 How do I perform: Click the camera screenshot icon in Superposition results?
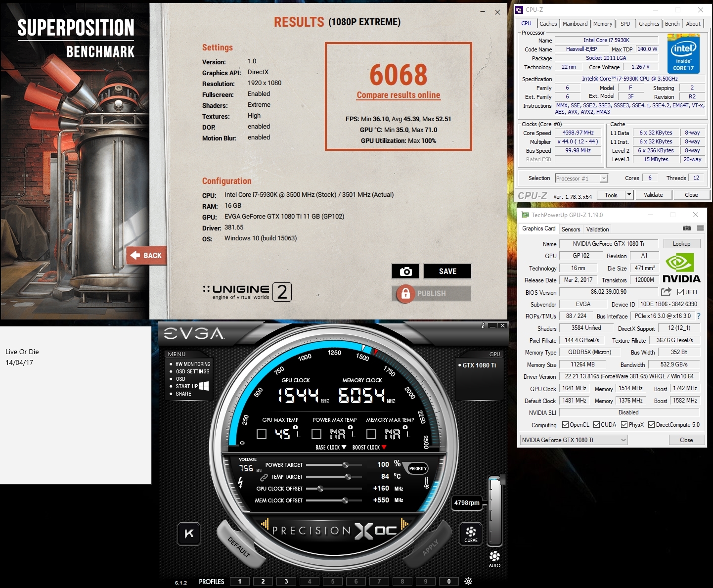click(405, 271)
